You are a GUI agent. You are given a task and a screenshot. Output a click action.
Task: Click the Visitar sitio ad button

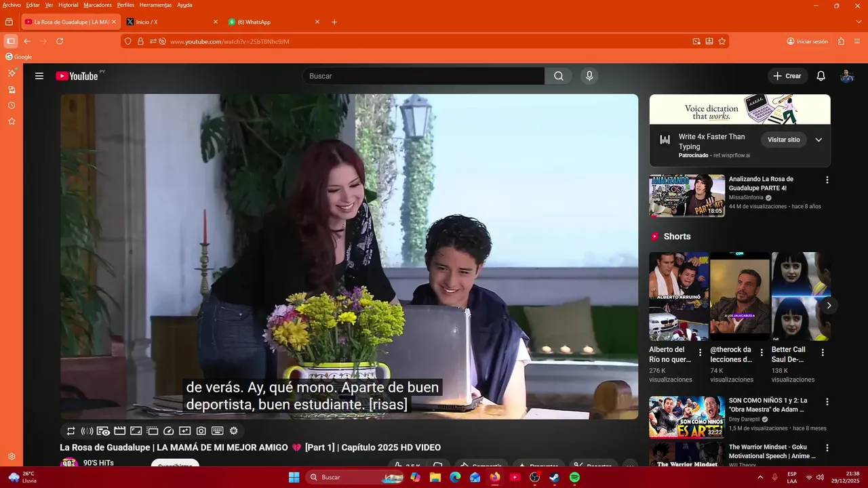(784, 140)
